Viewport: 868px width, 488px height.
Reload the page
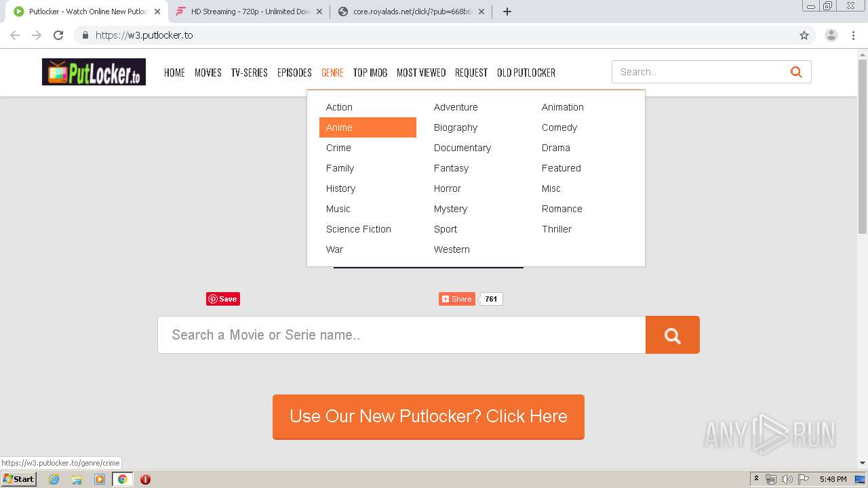[x=58, y=35]
